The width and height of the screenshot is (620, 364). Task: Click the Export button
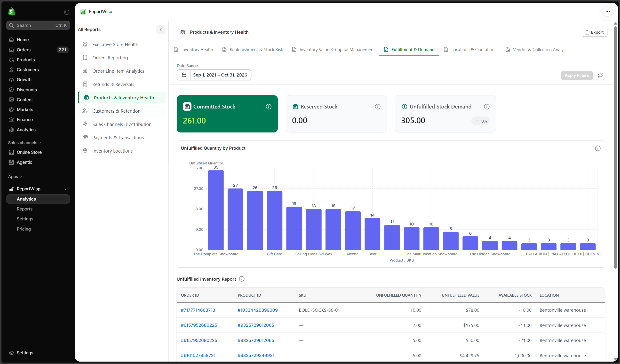(594, 32)
